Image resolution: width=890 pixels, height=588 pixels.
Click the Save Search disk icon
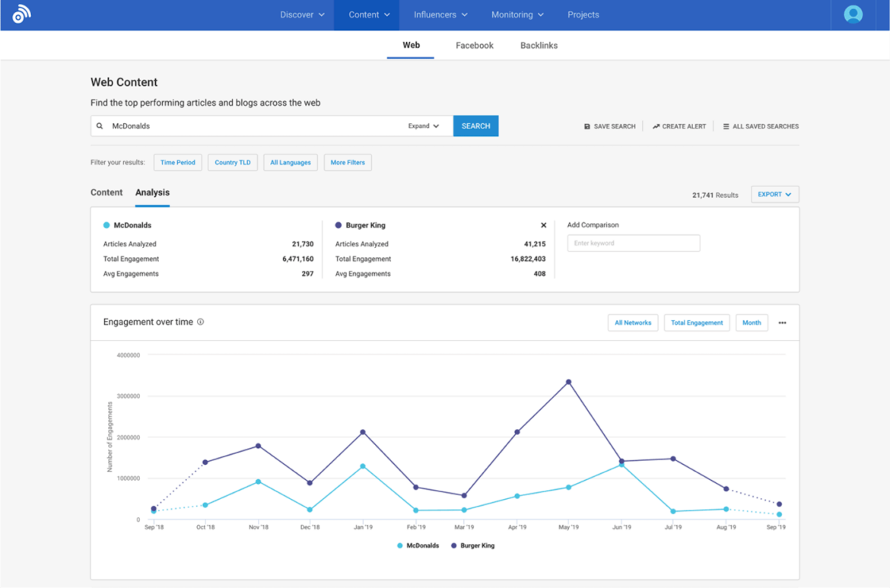pyautogui.click(x=587, y=126)
